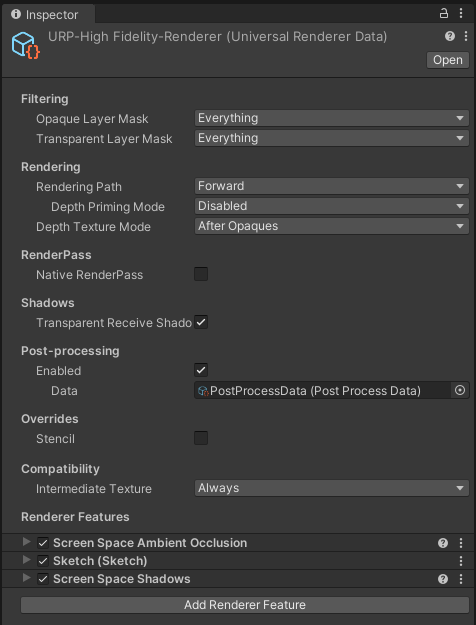Click the Add Renderer Feature button
Screen dimensions: 476x625
[x=245, y=605]
